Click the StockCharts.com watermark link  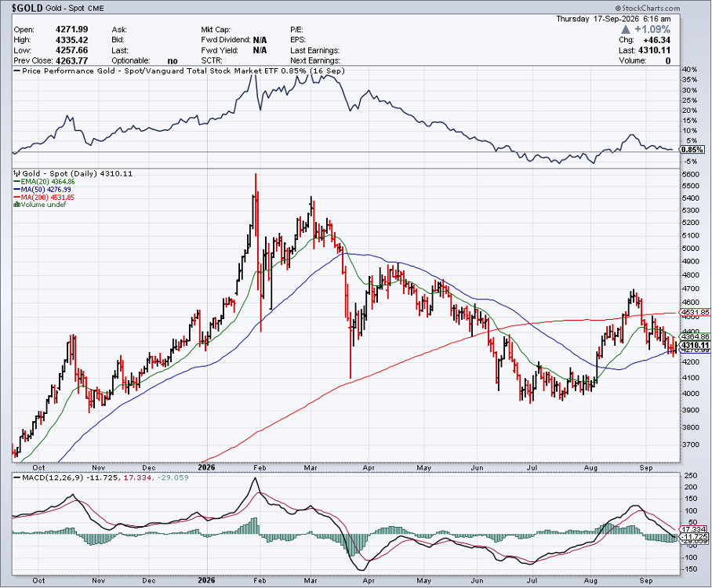tap(648, 8)
